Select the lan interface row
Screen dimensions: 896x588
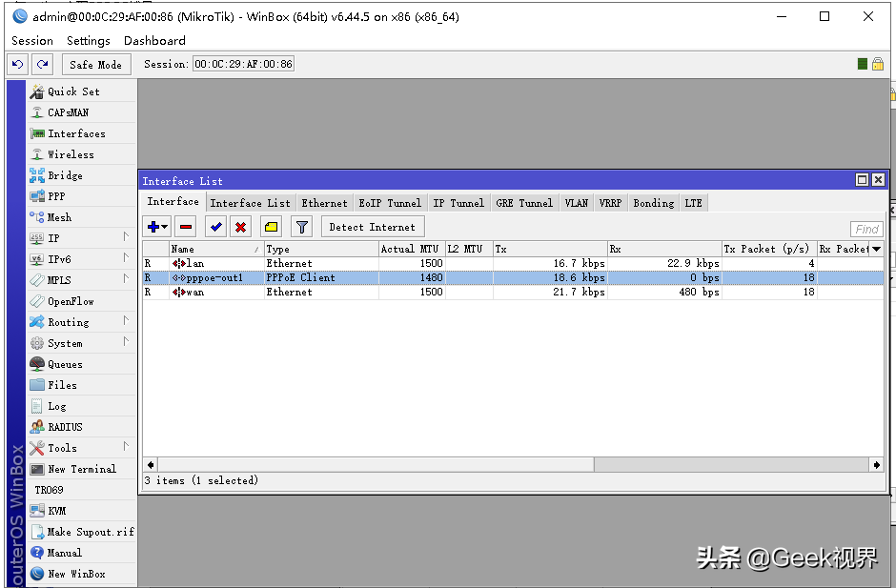click(513, 263)
